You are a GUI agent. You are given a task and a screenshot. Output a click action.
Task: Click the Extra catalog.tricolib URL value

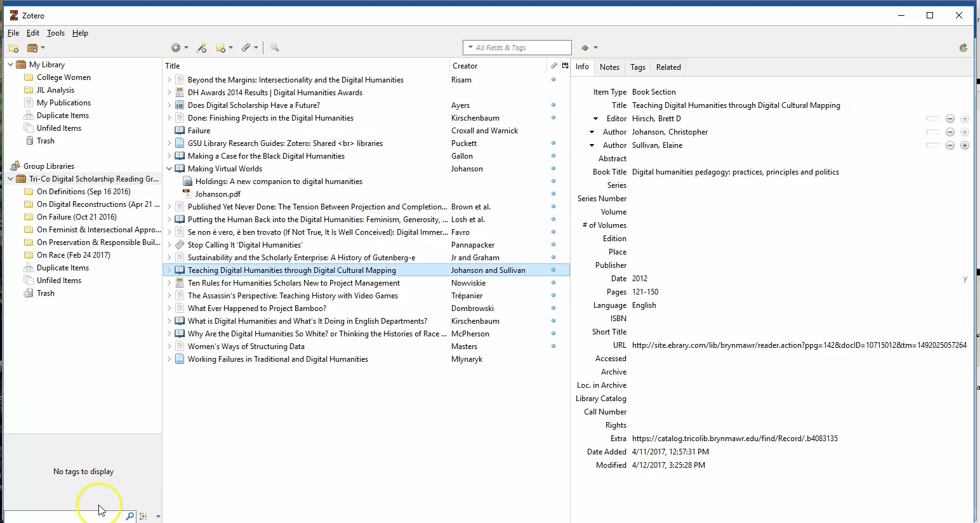pyautogui.click(x=735, y=439)
